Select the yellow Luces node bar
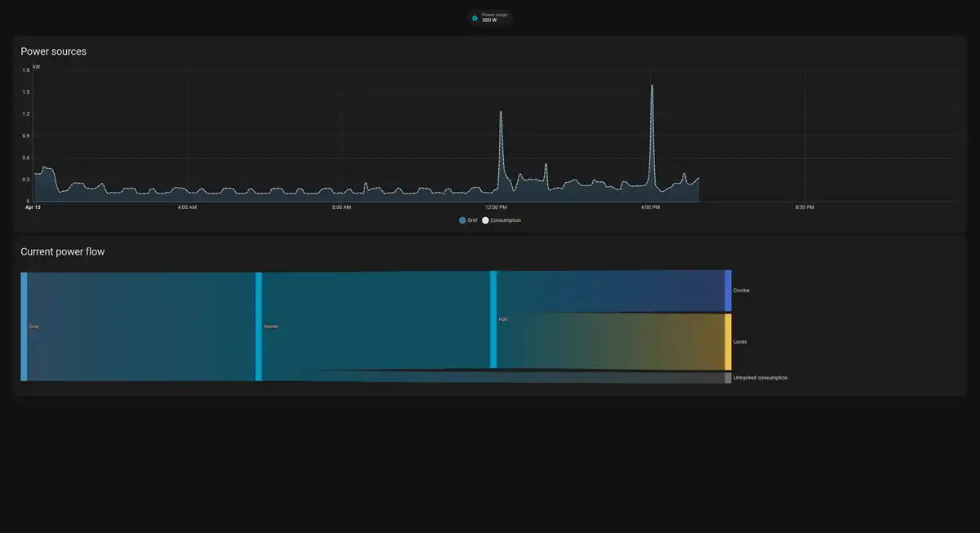 (728, 342)
